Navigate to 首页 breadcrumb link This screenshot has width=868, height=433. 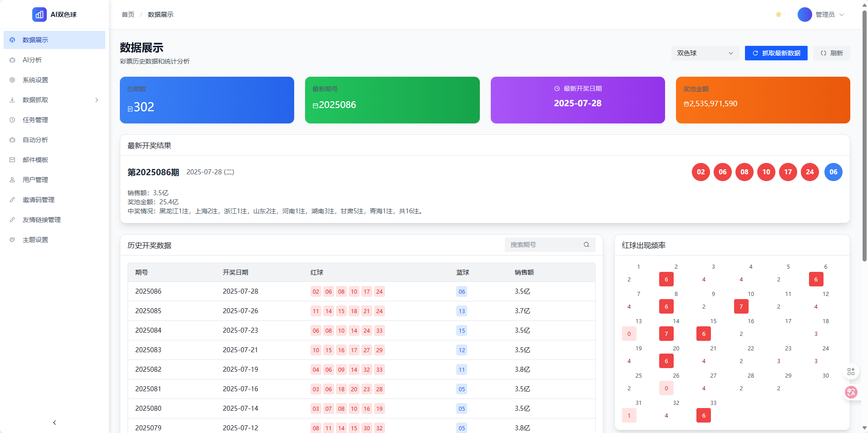coord(128,14)
